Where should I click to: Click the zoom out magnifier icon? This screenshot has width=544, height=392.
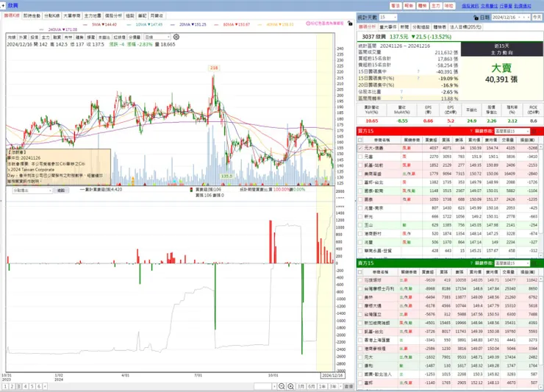point(282,386)
